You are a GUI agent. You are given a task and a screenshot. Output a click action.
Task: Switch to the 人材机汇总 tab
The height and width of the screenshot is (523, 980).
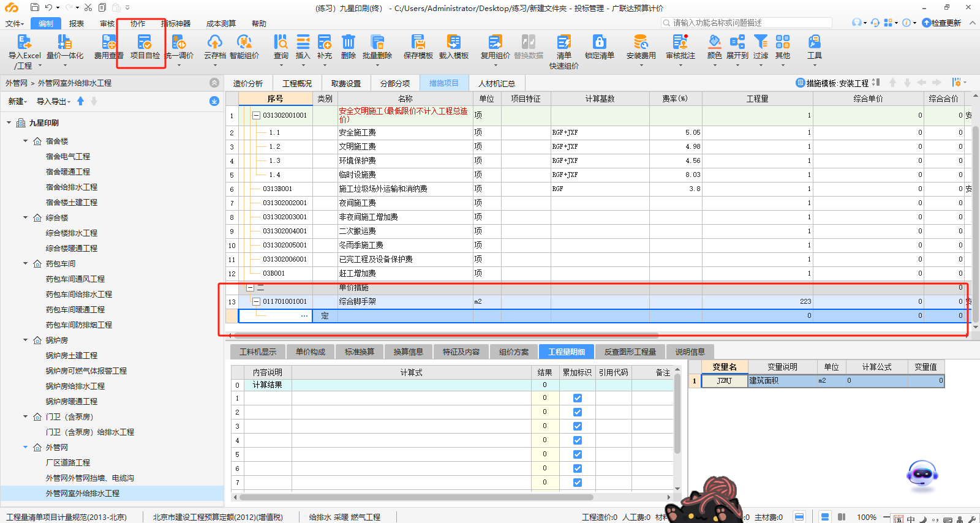click(497, 83)
